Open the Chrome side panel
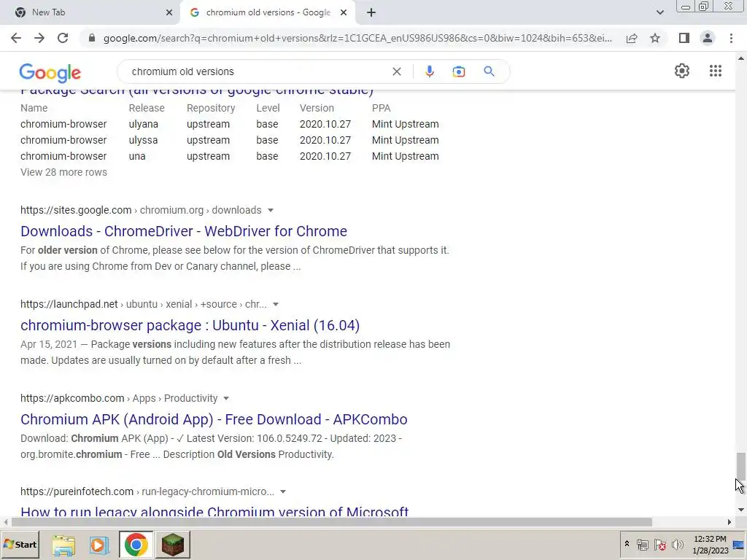 click(684, 38)
